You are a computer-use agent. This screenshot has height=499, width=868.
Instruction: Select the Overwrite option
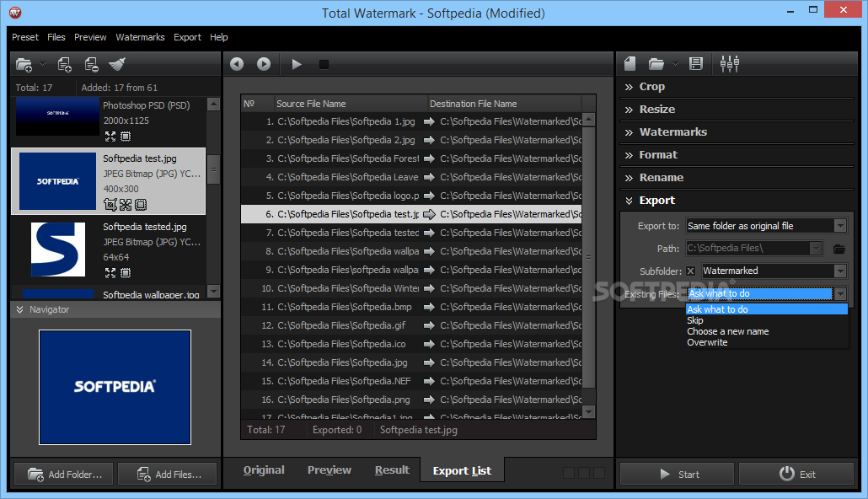[767, 343]
